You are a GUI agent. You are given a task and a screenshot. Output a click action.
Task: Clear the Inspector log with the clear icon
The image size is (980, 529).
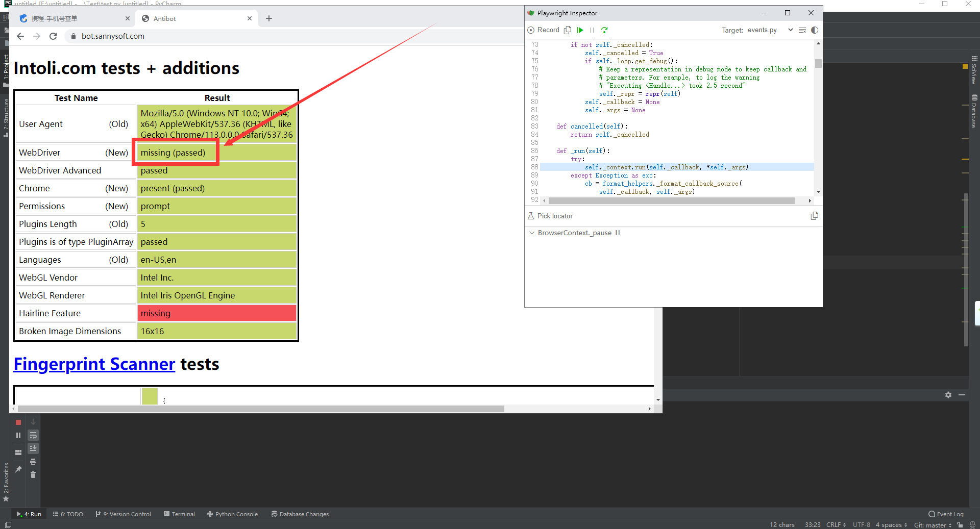(802, 30)
